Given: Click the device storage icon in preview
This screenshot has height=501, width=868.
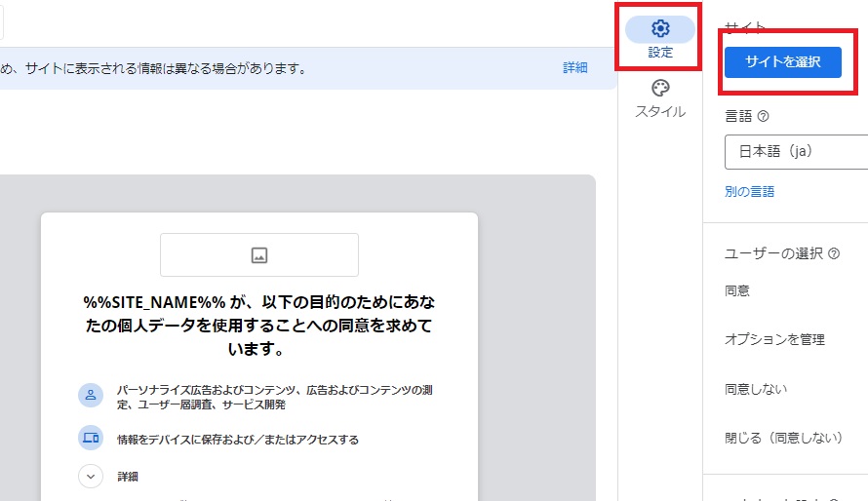Looking at the screenshot, I should (x=91, y=439).
